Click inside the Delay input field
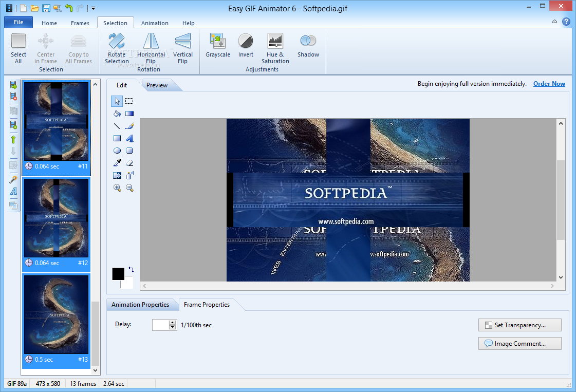This screenshot has width=576, height=392. pos(160,325)
